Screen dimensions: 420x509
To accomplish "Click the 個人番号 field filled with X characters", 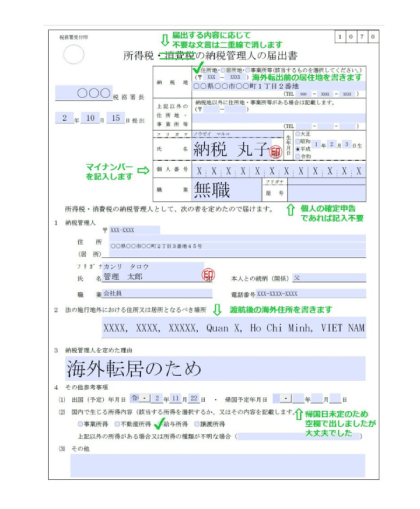I will 279,171.
